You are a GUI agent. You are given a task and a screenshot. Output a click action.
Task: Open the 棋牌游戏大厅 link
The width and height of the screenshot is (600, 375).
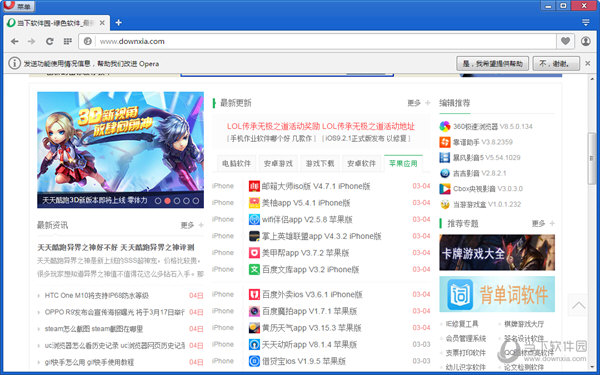524,324
